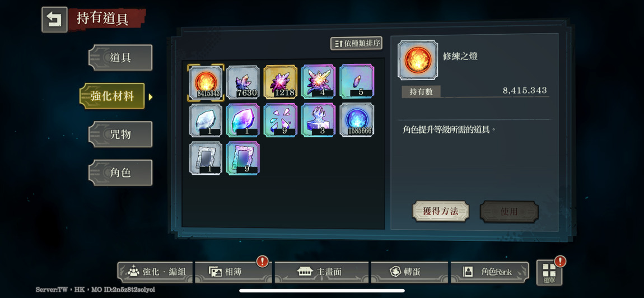Switch to the 道具 tab
This screenshot has width=644, height=298.
pos(120,58)
